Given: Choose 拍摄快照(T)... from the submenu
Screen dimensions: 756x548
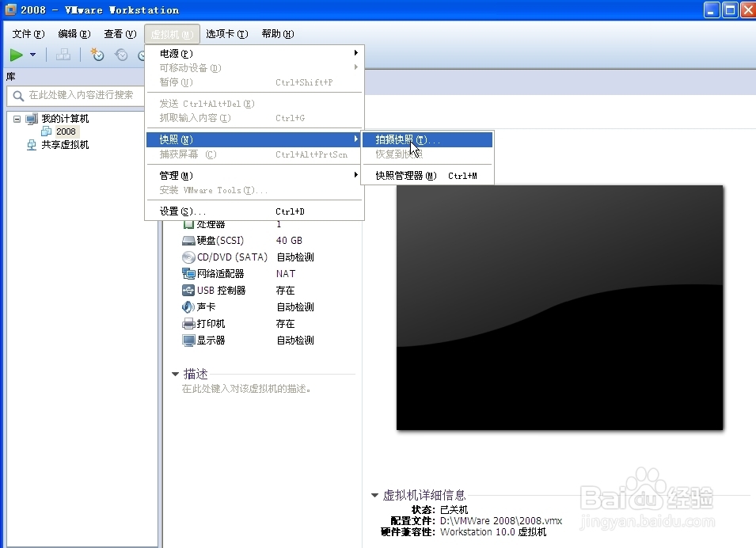Looking at the screenshot, I should (427, 140).
